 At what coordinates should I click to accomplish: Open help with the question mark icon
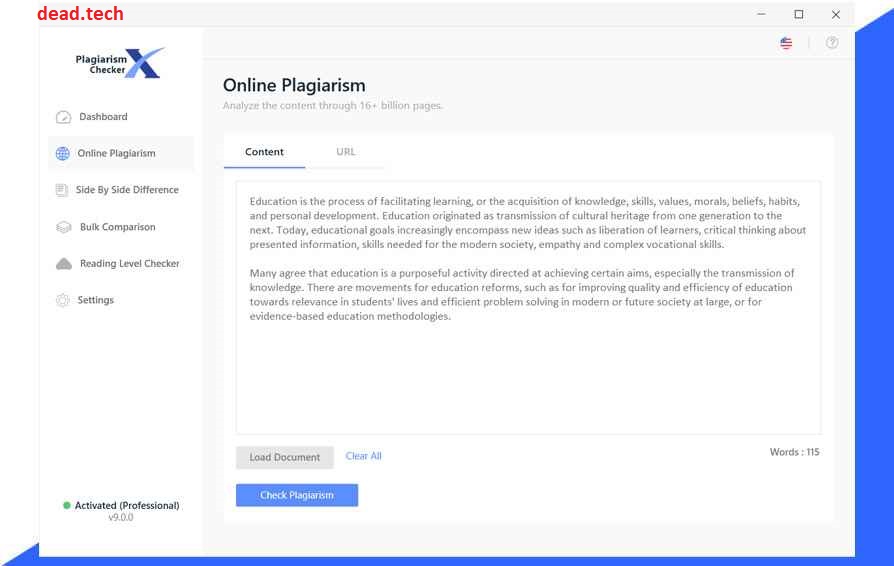point(832,43)
